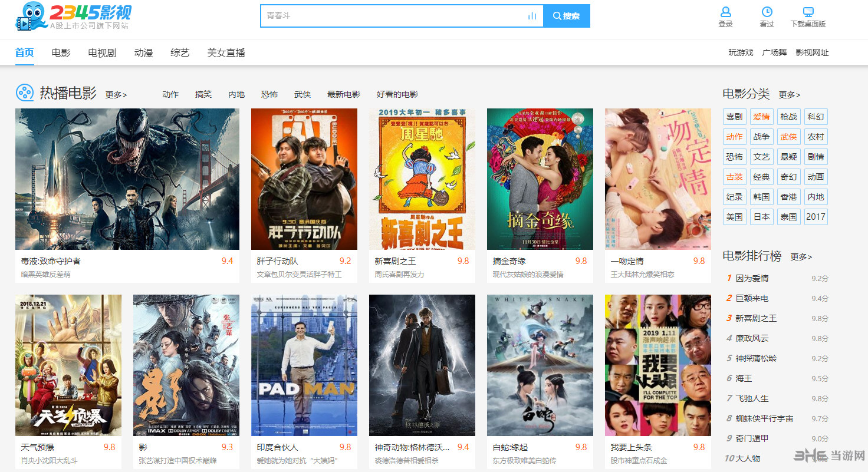
Task: Open the 白蛇:缘起 poster
Action: (x=540, y=365)
